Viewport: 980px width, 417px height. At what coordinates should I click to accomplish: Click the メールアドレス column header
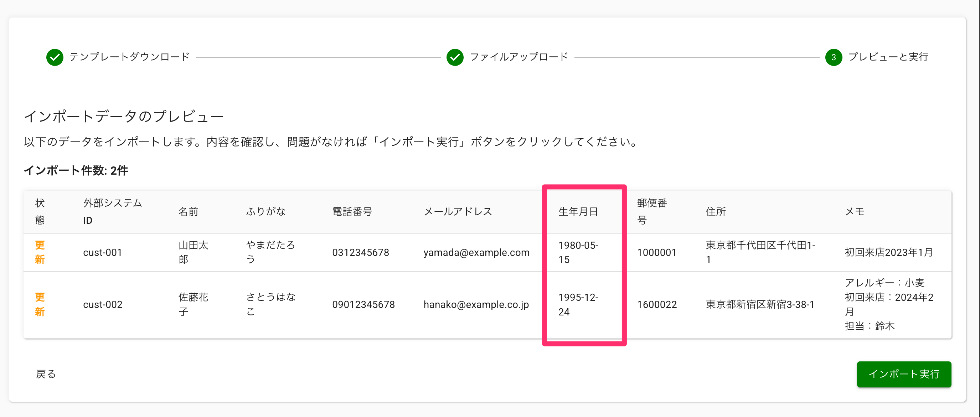458,212
